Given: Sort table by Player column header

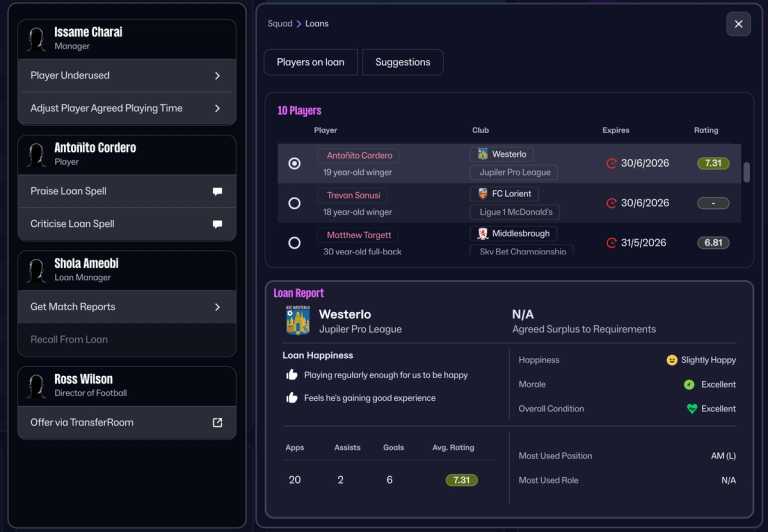Looking at the screenshot, I should (x=326, y=130).
